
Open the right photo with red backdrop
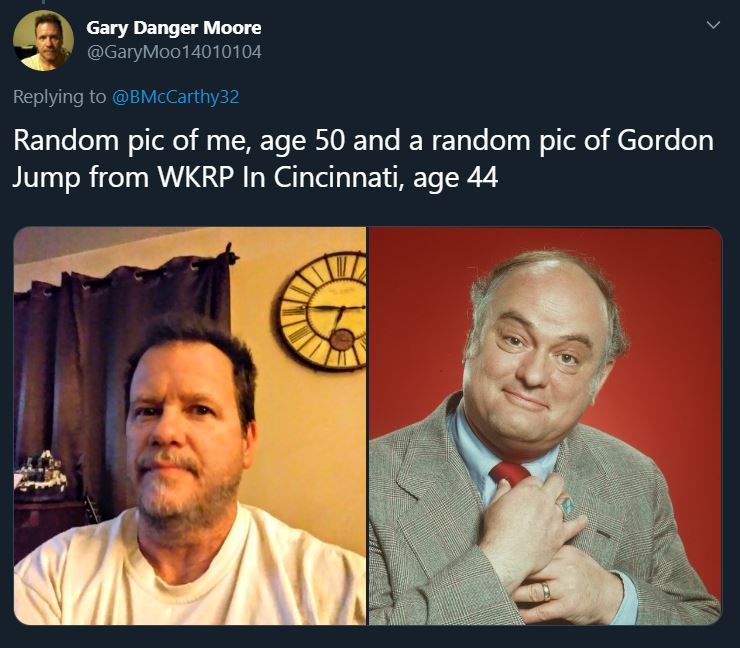point(545,426)
